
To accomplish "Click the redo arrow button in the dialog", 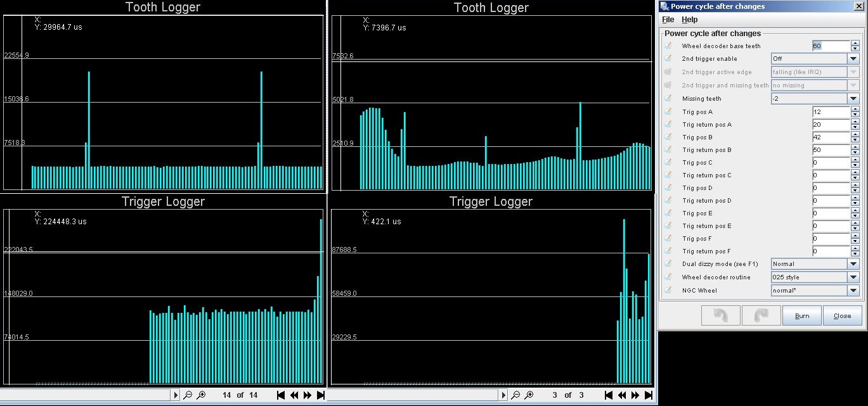I will (761, 315).
